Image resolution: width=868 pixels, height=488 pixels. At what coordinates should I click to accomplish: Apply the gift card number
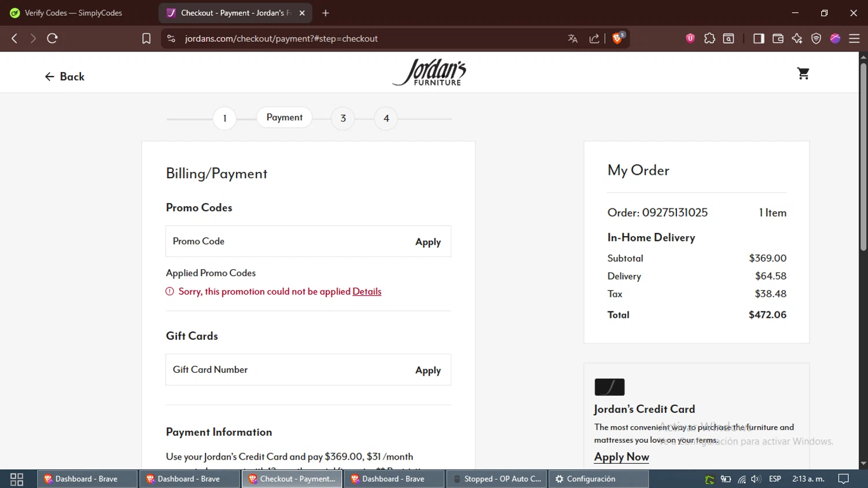point(428,370)
